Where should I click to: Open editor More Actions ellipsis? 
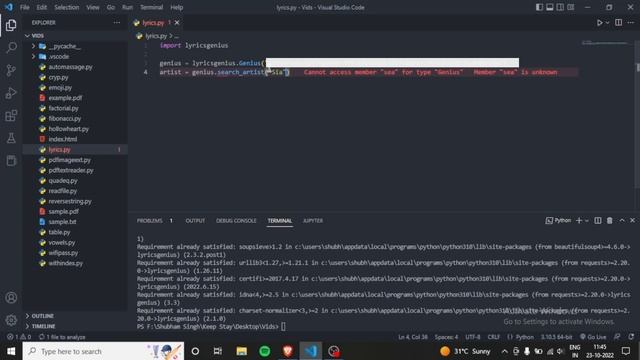click(x=631, y=22)
